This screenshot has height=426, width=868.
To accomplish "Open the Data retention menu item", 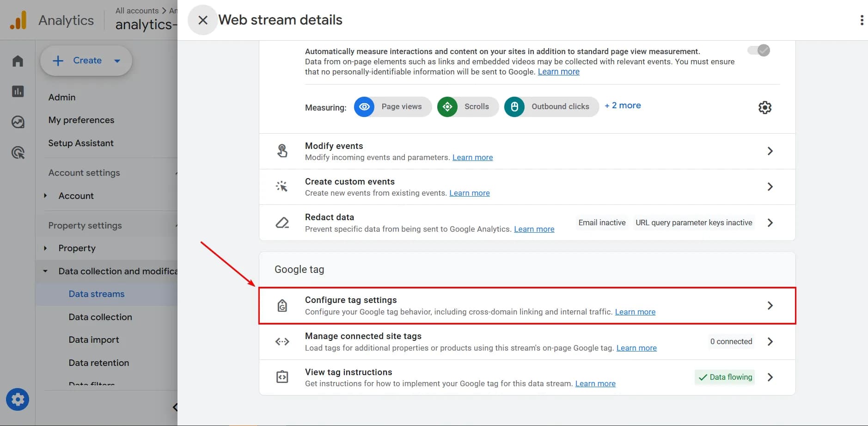I will (x=99, y=363).
